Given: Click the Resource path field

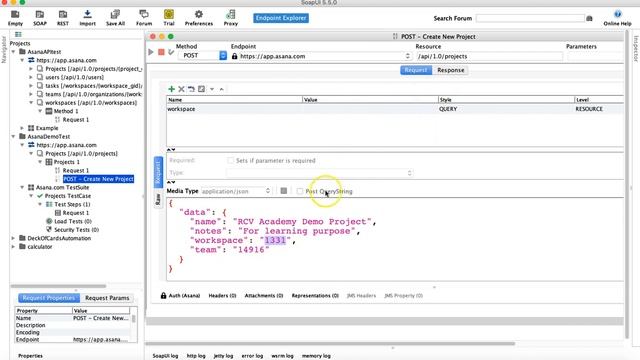Looking at the screenshot, I should point(489,56).
